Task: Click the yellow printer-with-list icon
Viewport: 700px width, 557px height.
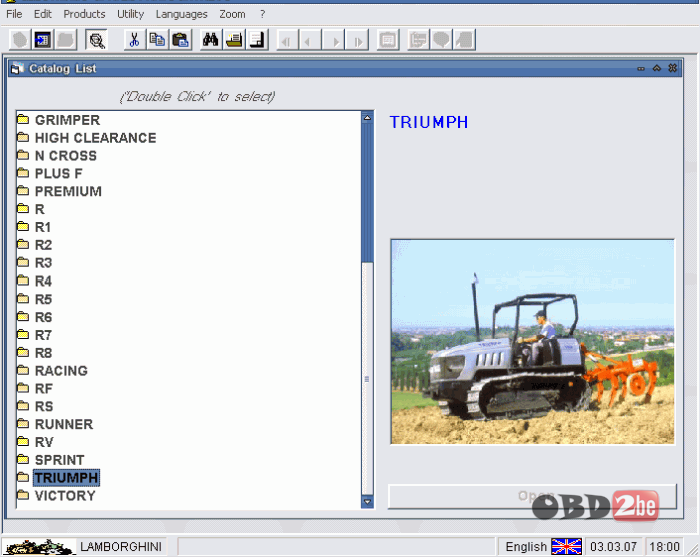Action: pyautogui.click(x=234, y=40)
